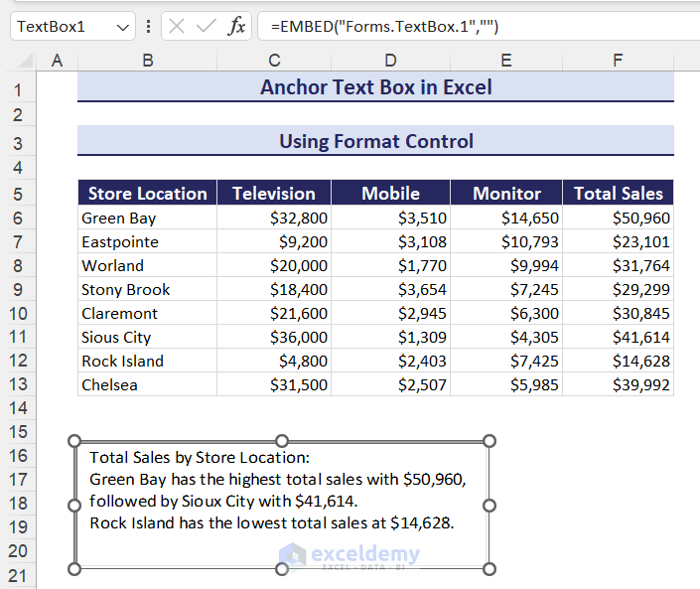The width and height of the screenshot is (700, 589).
Task: Click the 'Rock Island has the lowest' text line
Action: click(271, 522)
